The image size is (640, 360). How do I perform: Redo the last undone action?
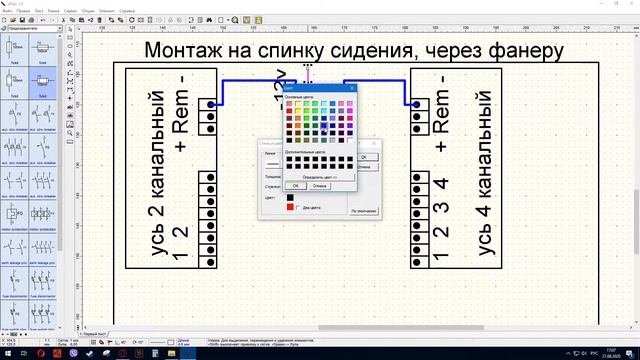[52, 20]
